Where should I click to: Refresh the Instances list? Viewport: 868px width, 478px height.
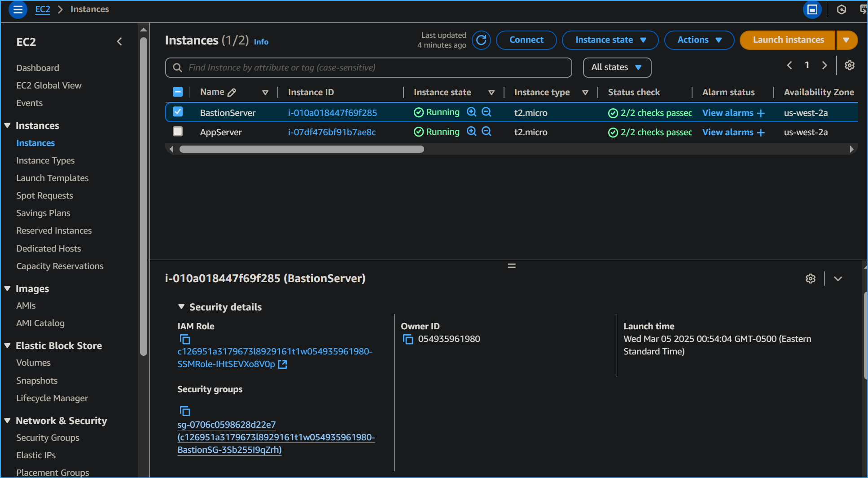tap(481, 40)
